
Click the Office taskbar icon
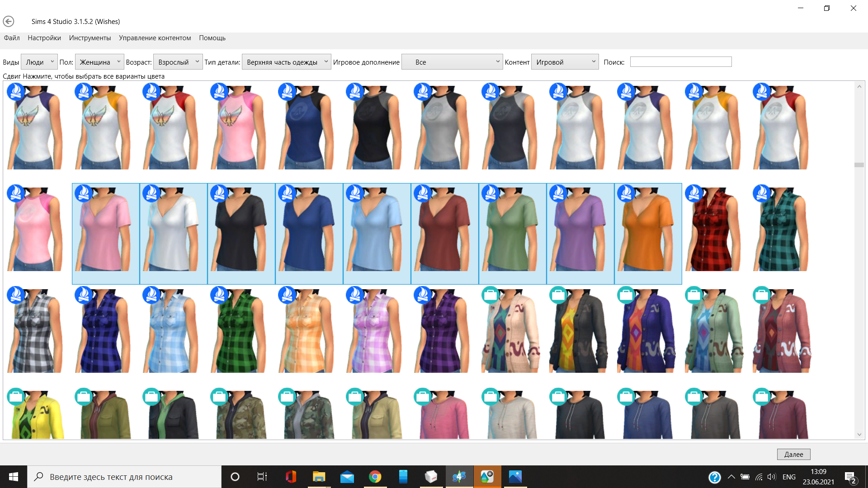click(x=291, y=477)
